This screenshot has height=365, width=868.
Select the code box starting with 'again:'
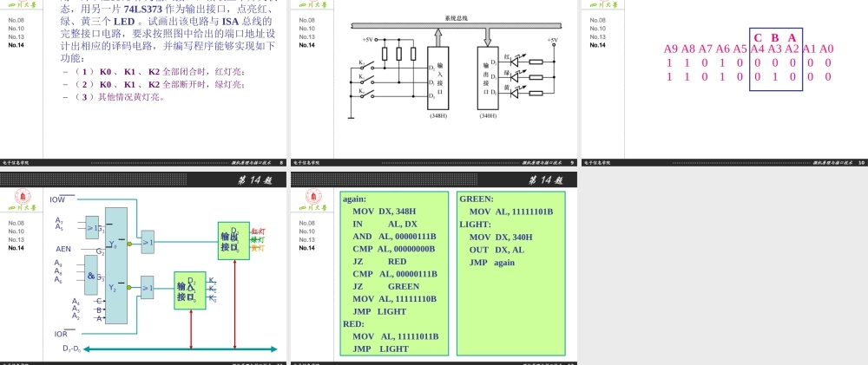(396, 273)
